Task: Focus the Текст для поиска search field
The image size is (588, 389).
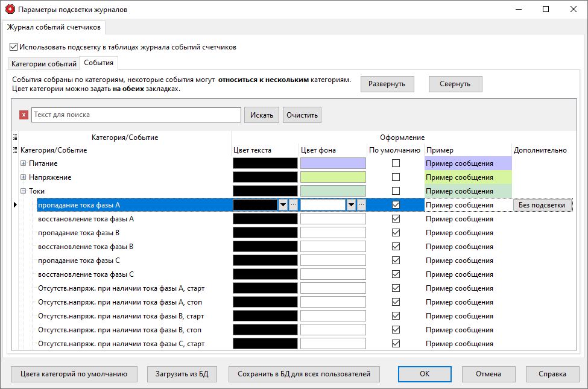Action: coord(136,115)
